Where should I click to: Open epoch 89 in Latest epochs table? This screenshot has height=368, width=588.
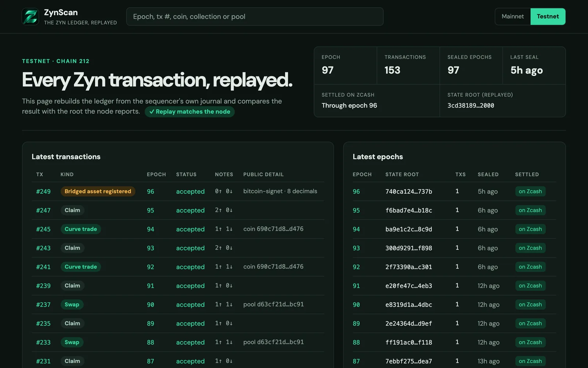pos(356,323)
